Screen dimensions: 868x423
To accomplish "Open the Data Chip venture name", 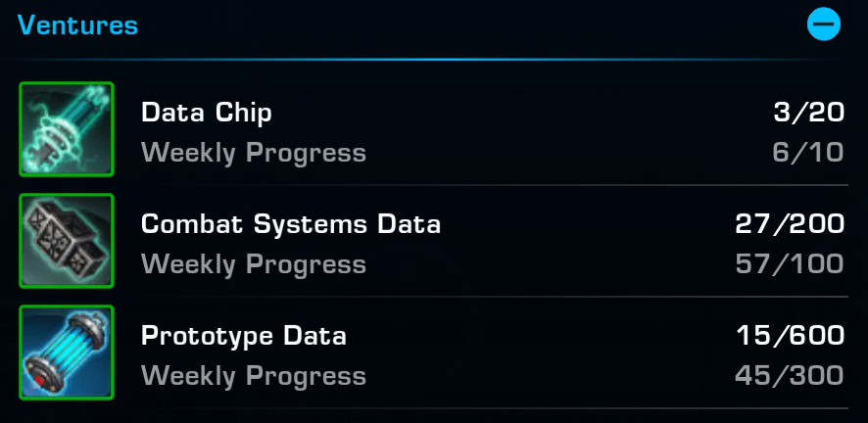I will (x=207, y=113).
